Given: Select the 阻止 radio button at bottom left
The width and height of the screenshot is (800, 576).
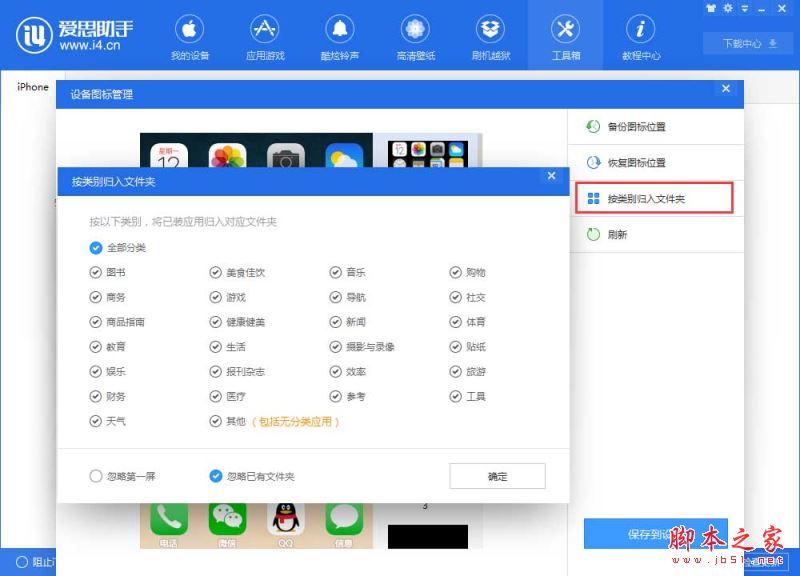Looking at the screenshot, I should [21, 561].
